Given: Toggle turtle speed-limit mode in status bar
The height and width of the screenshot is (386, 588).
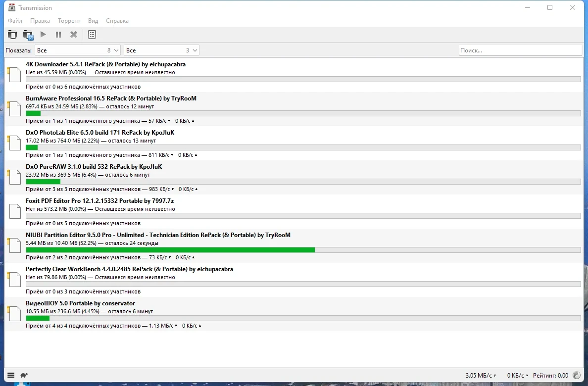Looking at the screenshot, I should coord(24,375).
